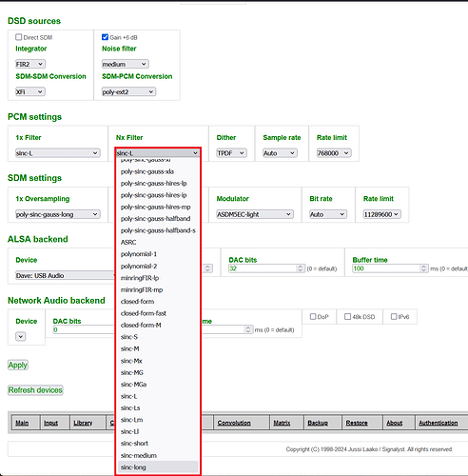Open the Modulator ASDM5EC-light dropdown
Image resolution: width=468 pixels, height=476 pixels.
pyautogui.click(x=255, y=214)
